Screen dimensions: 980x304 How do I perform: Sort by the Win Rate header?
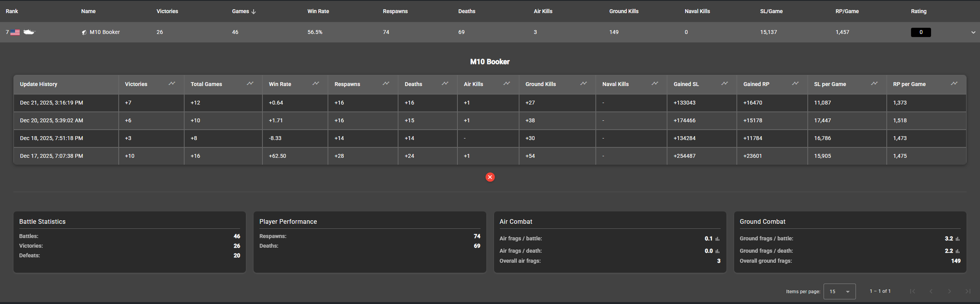[318, 11]
